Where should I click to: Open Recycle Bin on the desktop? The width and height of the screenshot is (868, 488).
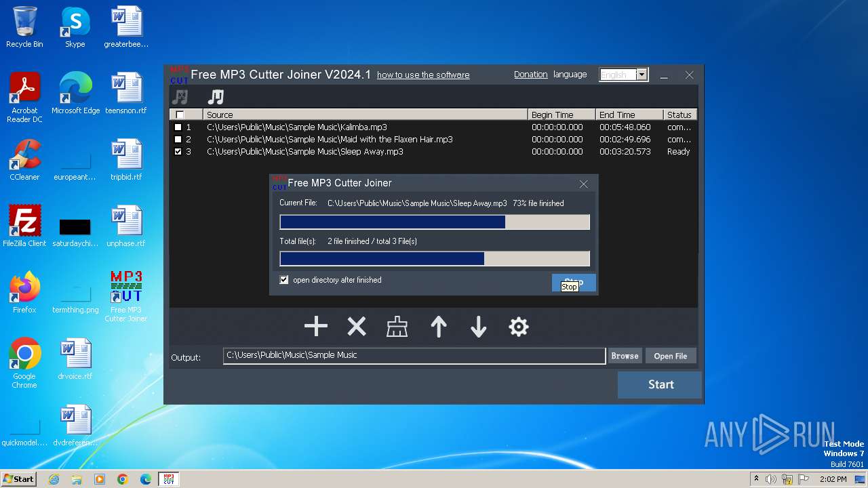(24, 27)
